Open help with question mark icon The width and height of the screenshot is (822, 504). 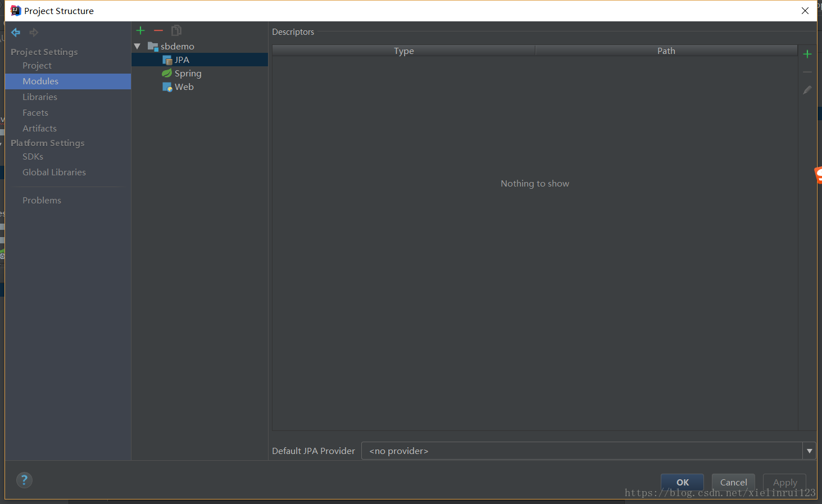[24, 480]
